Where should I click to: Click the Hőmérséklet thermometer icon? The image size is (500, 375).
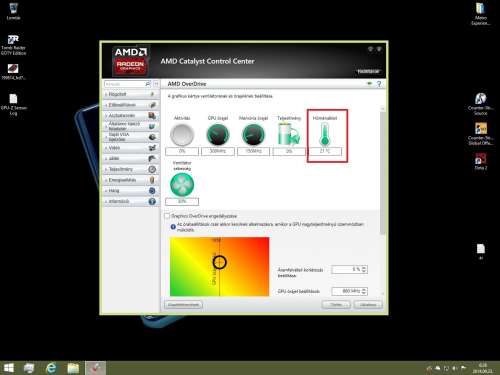325,134
